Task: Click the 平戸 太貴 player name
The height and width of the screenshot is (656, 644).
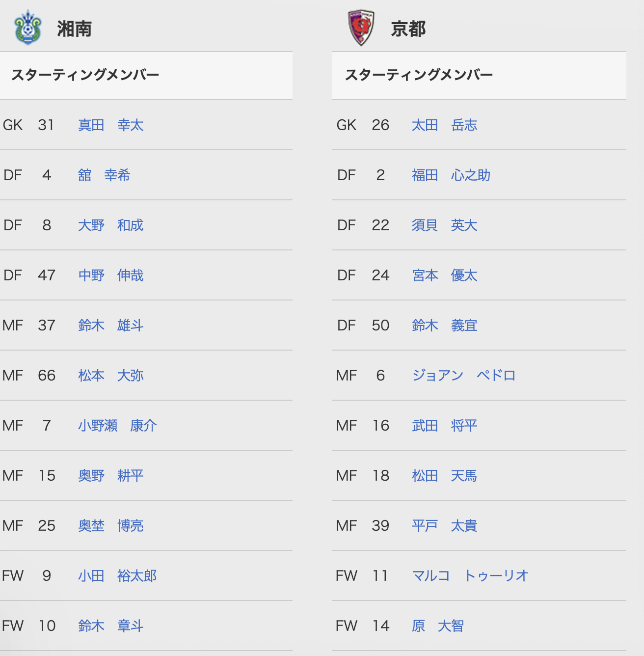Action: 444,526
